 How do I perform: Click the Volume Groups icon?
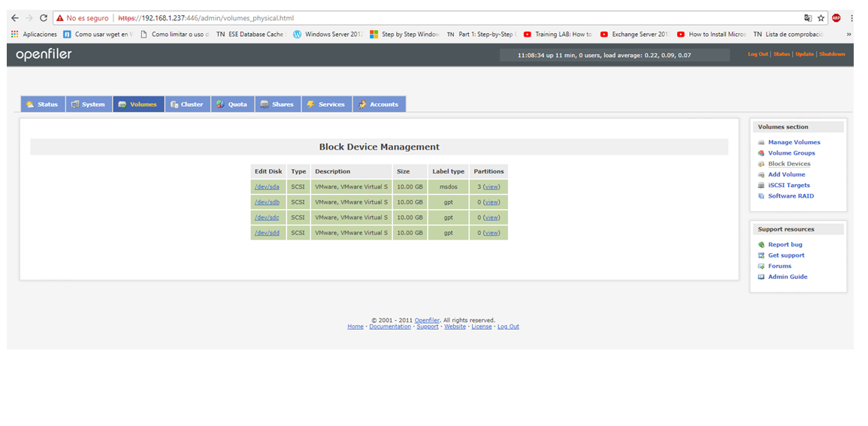tap(761, 153)
